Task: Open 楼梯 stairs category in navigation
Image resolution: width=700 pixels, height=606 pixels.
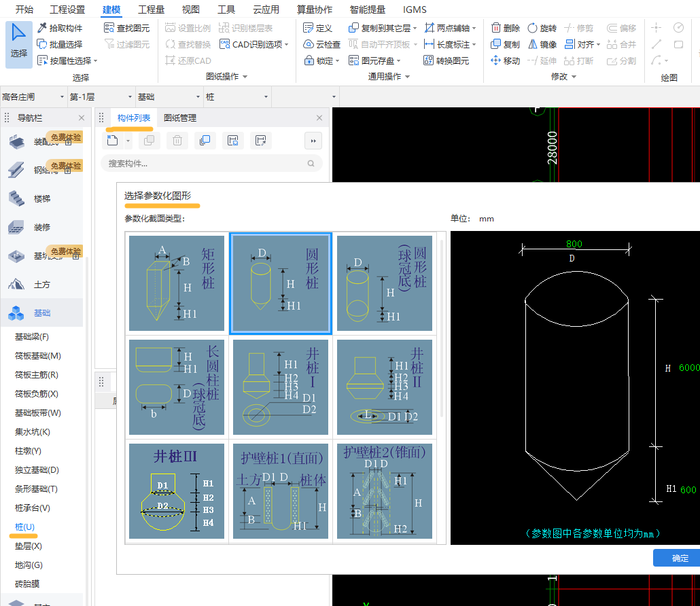Action: [42, 198]
